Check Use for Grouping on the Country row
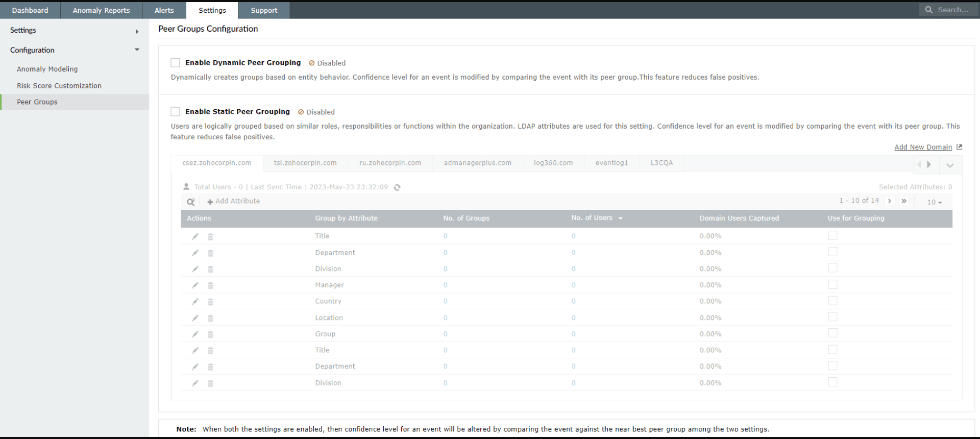The width and height of the screenshot is (980, 439). pos(832,301)
